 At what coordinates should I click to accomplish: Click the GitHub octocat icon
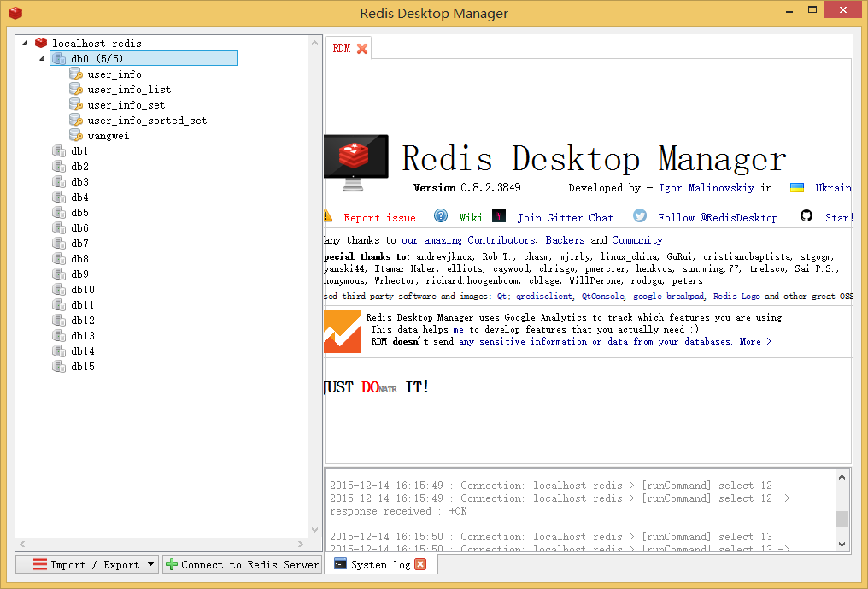pos(806,215)
